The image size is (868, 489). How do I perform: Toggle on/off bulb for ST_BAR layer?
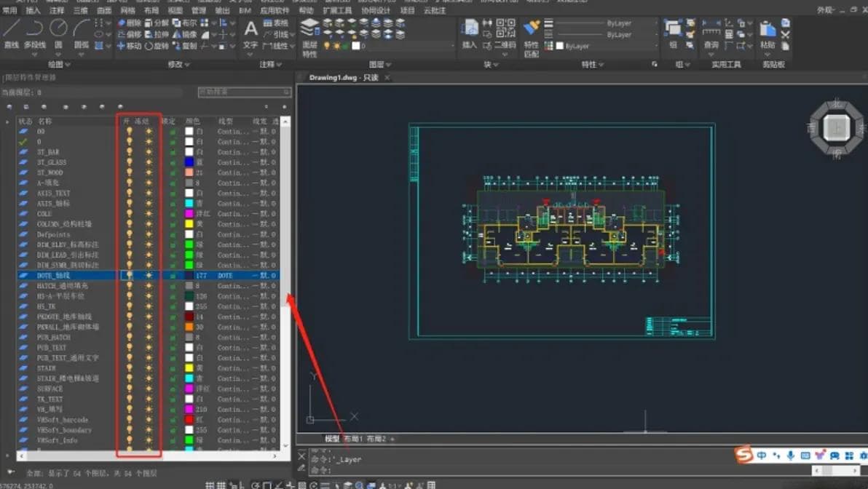130,151
